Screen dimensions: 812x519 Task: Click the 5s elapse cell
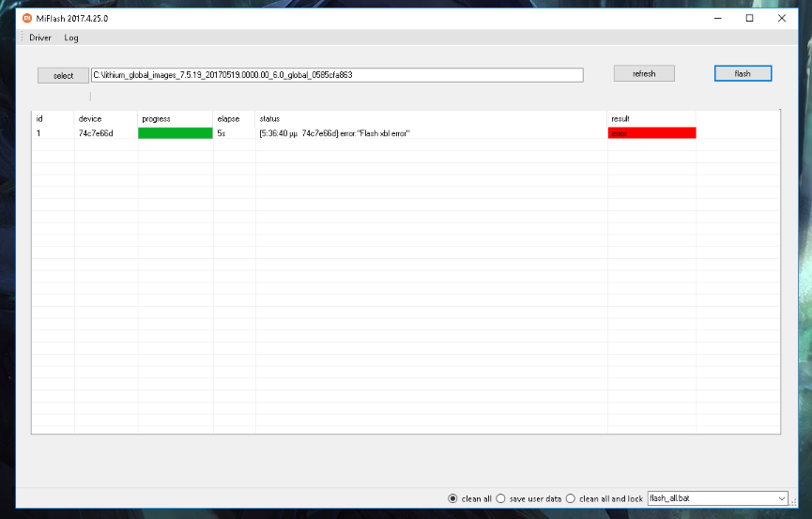pos(234,133)
